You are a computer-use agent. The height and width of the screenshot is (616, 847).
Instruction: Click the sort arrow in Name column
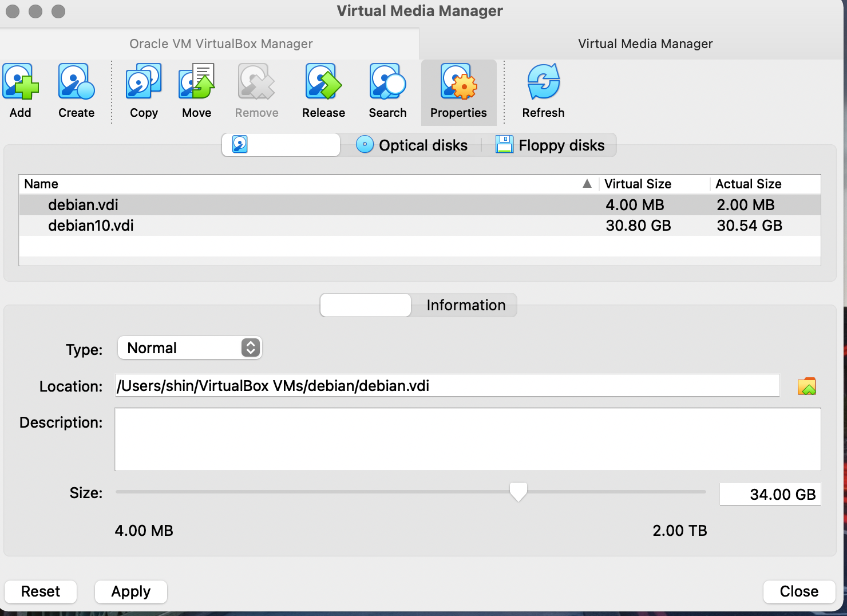[x=587, y=184]
